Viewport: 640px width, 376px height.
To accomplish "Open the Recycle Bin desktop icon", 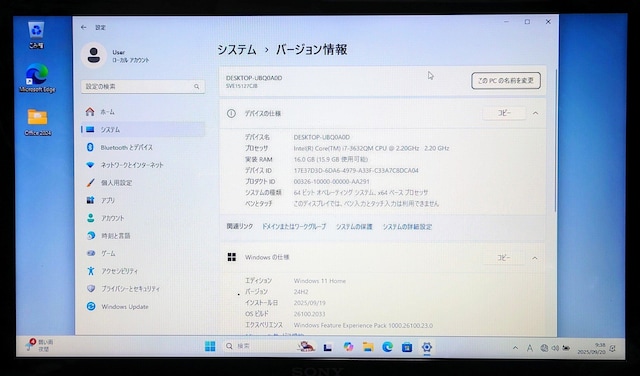I will 36,35.
